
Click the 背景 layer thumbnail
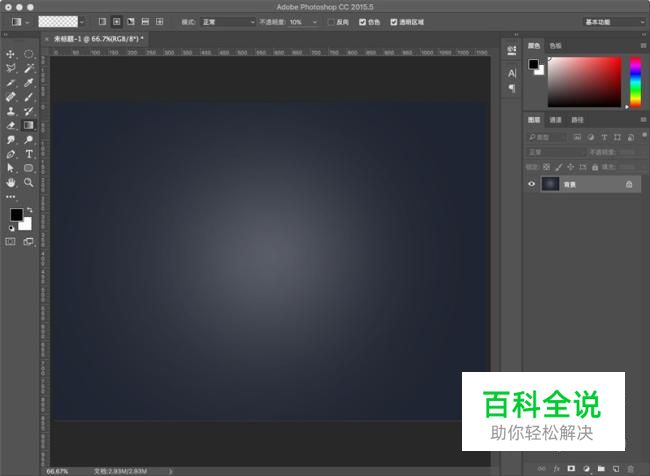pos(550,184)
